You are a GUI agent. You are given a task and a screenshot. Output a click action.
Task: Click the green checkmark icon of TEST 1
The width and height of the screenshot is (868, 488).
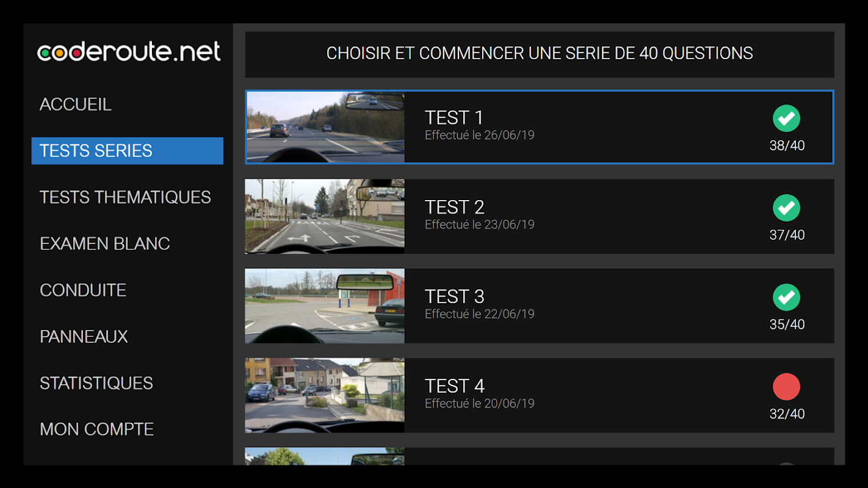pyautogui.click(x=786, y=118)
